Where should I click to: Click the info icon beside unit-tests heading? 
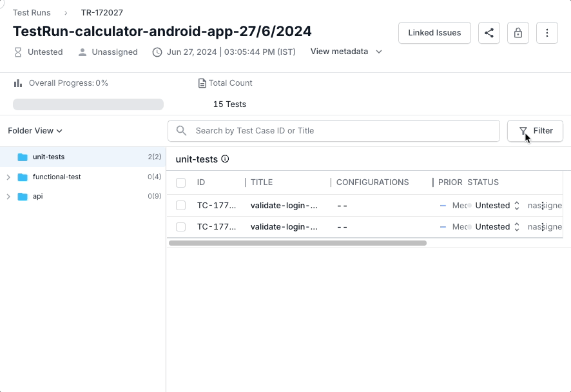225,159
